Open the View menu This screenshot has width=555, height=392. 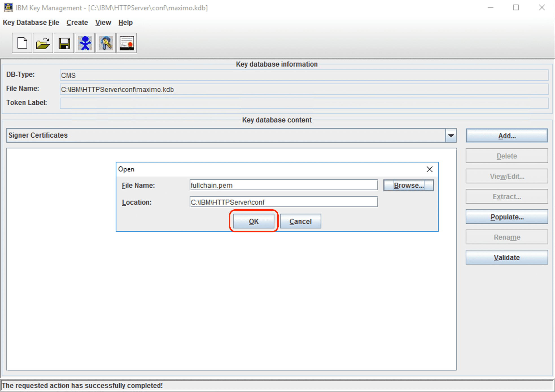(x=103, y=23)
